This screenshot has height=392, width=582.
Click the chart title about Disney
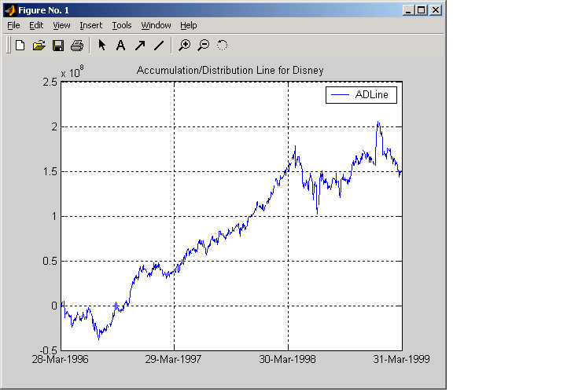(x=230, y=70)
